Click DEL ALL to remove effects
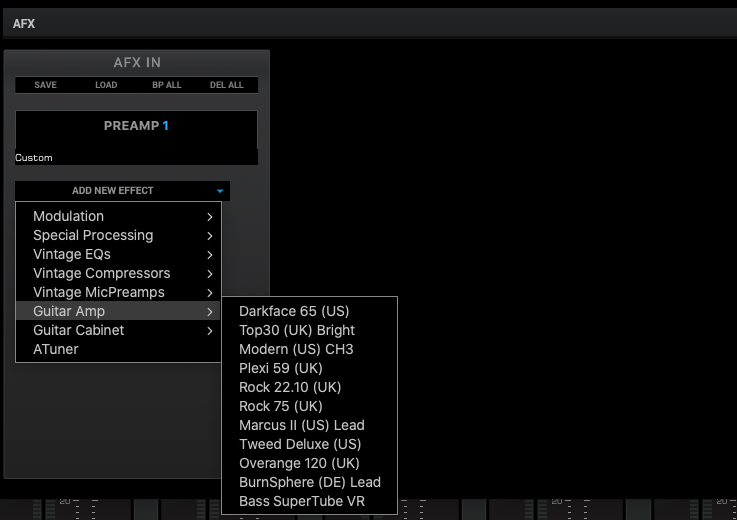 pos(227,85)
